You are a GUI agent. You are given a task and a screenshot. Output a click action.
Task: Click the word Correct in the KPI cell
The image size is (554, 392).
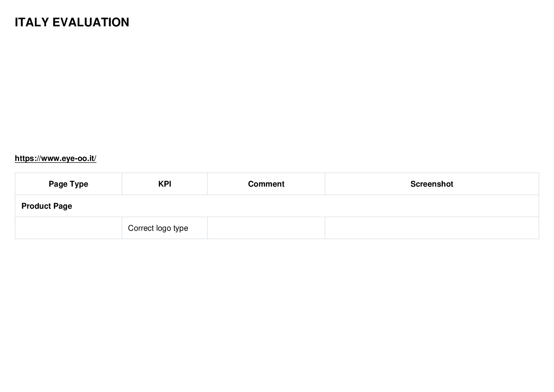141,228
